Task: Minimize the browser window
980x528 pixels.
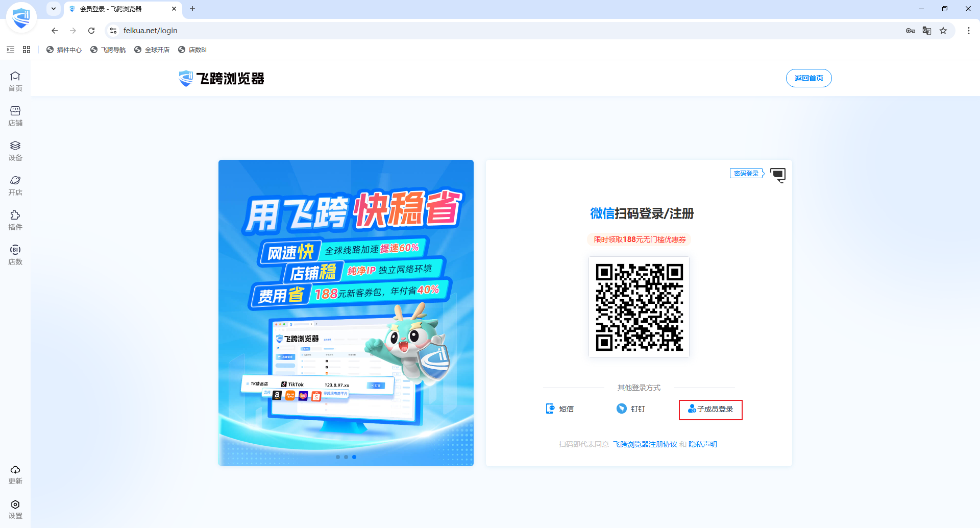Action: pos(921,9)
